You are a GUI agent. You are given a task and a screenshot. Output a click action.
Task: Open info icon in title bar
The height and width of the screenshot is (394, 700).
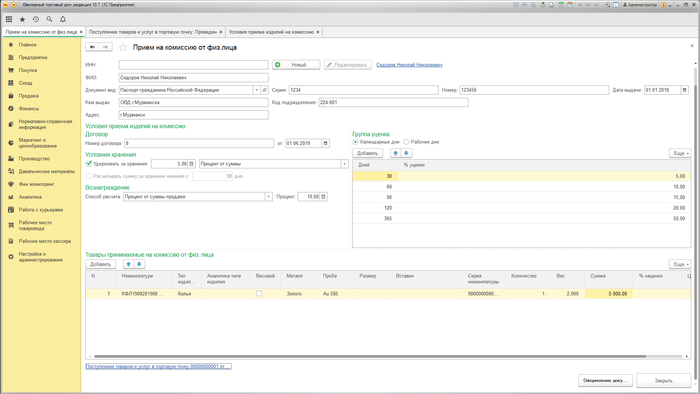point(663,5)
